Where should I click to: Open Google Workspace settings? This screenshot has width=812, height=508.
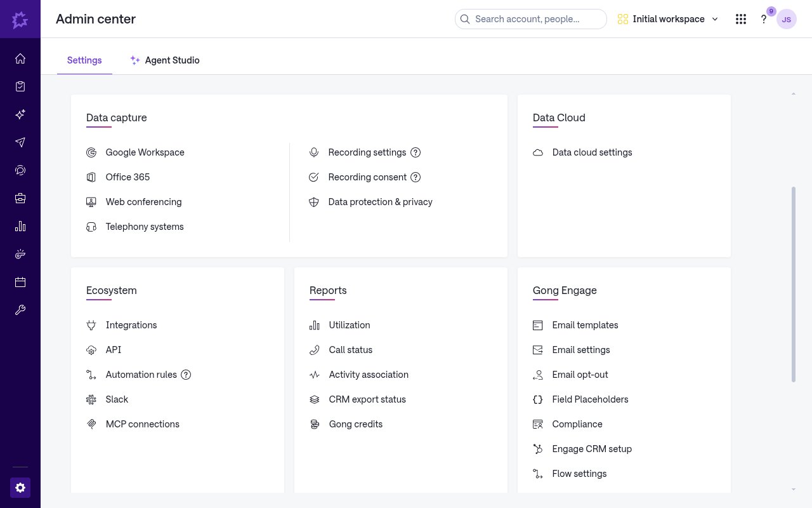145,152
